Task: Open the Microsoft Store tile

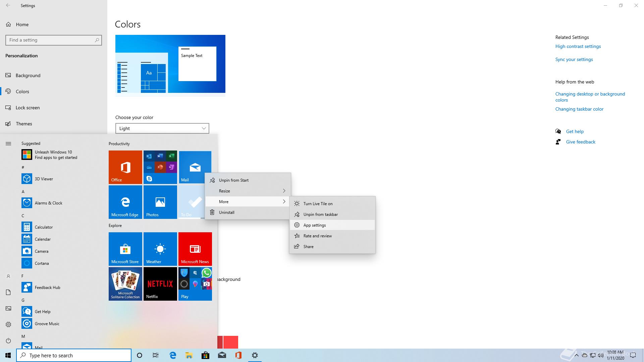Action: point(125,249)
